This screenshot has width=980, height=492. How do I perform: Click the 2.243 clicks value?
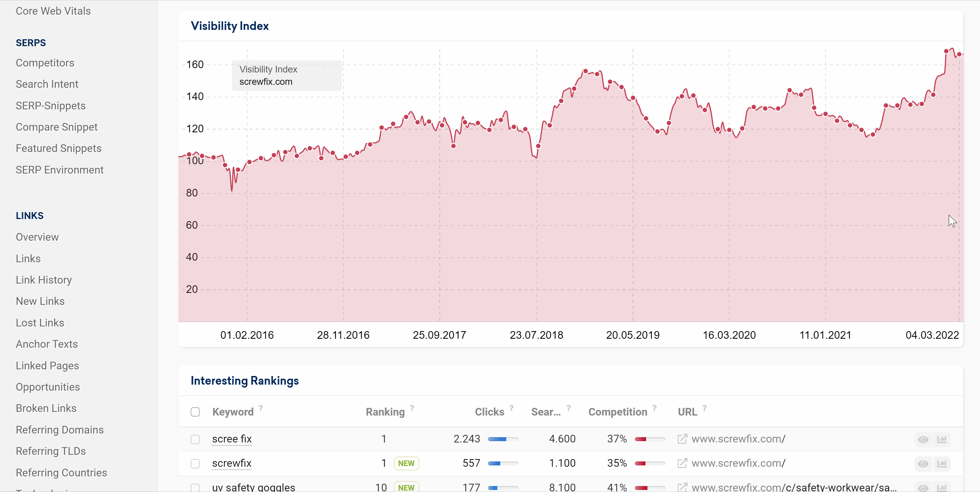(467, 439)
